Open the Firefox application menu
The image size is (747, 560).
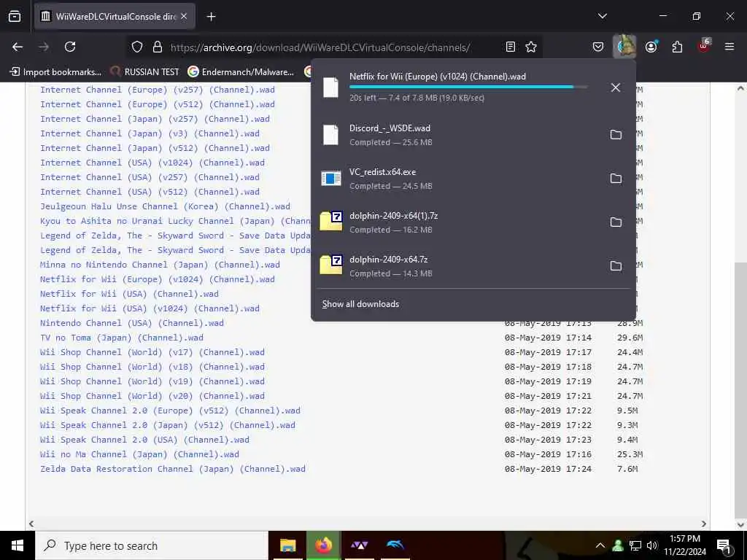pos(729,47)
